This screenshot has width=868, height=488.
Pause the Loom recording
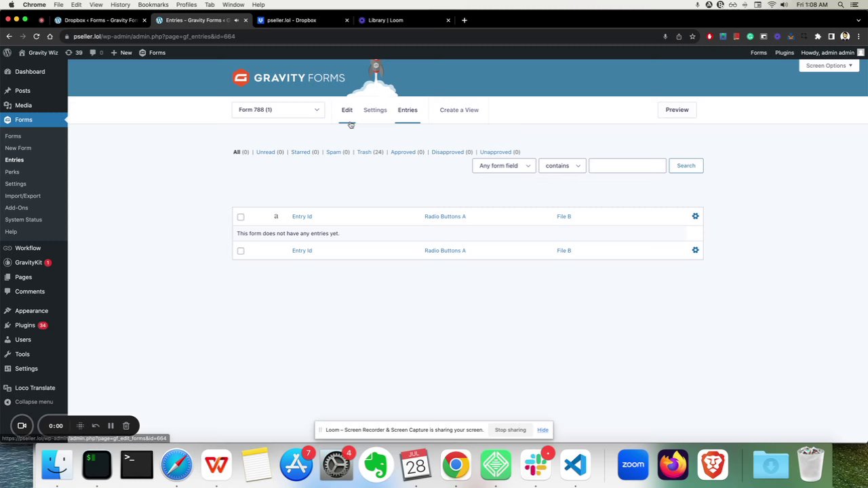(x=111, y=426)
